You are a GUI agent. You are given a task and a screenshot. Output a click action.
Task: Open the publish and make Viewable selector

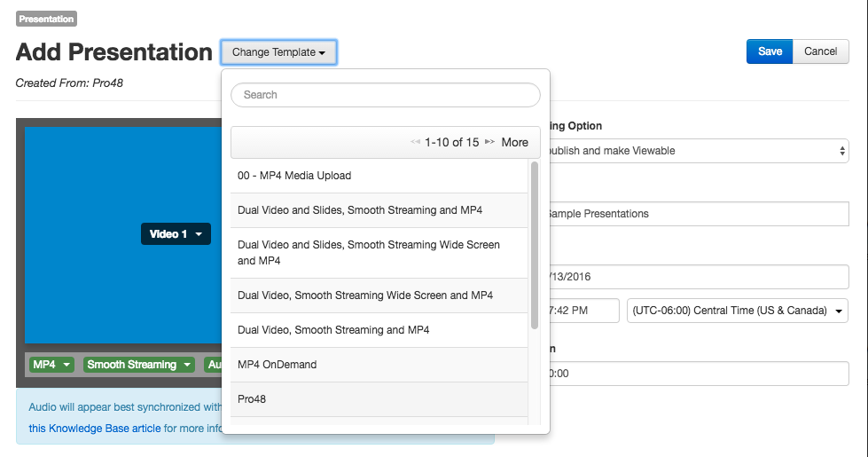coord(696,151)
